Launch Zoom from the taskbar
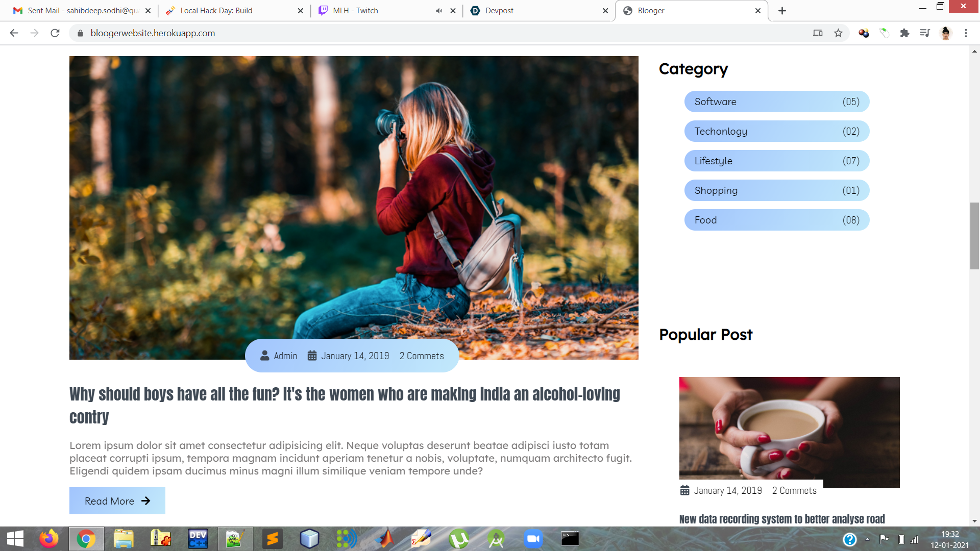Screen dimensions: 980x551 tap(533, 539)
